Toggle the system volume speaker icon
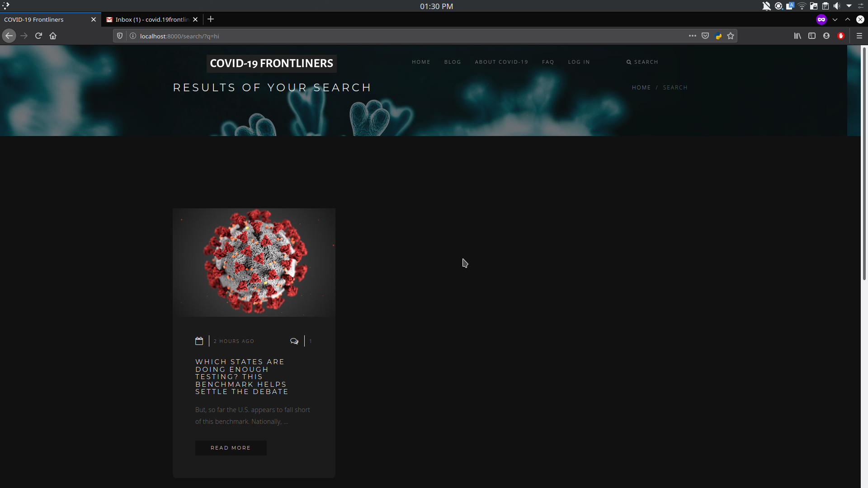The image size is (868, 488). [x=837, y=6]
